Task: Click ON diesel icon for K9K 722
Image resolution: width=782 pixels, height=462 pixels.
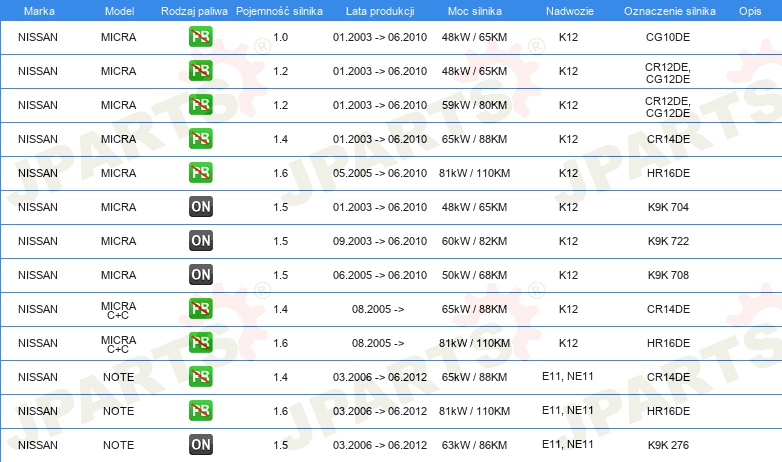Action: coord(200,240)
